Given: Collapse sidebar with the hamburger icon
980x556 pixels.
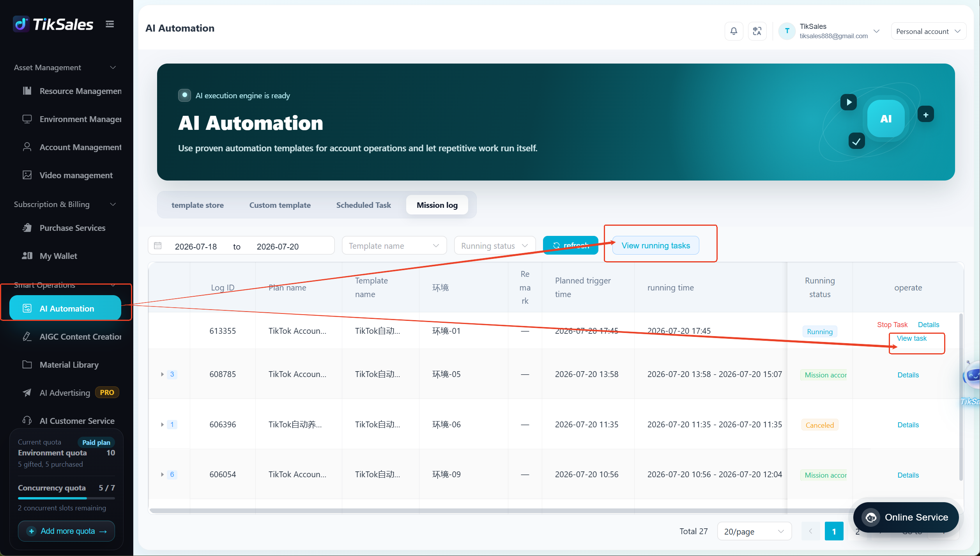Looking at the screenshot, I should [x=110, y=24].
